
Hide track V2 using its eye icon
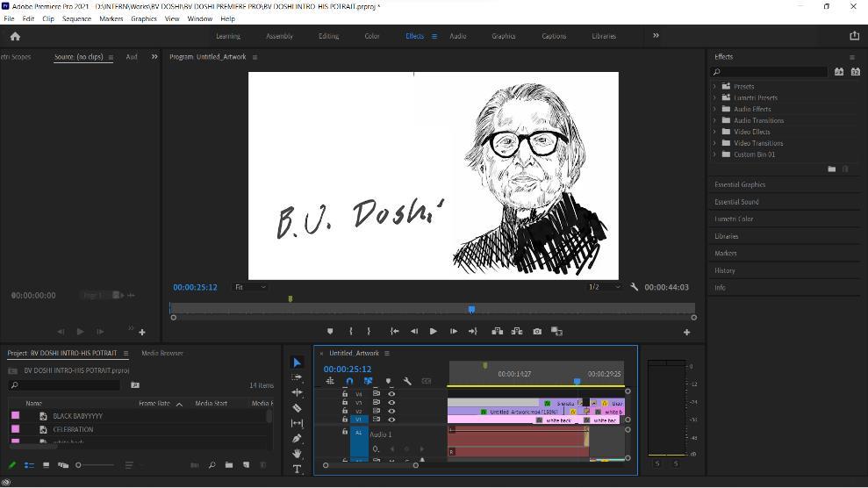pyautogui.click(x=391, y=411)
